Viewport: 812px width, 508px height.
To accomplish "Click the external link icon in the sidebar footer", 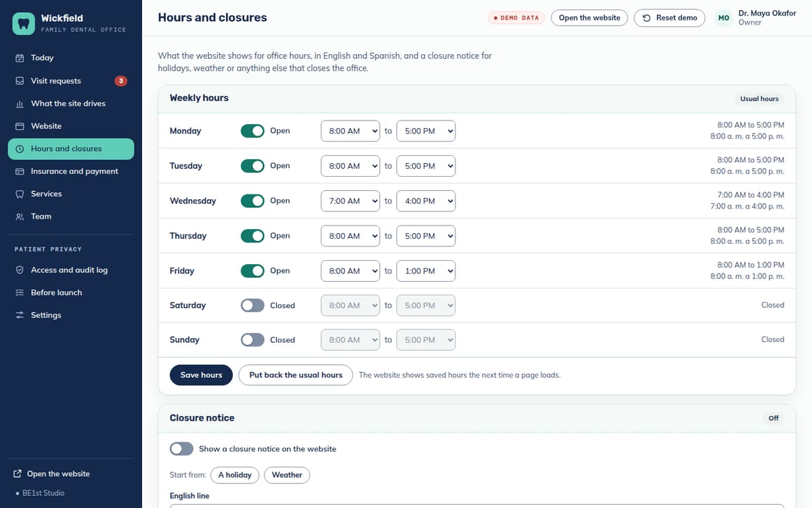I will pos(18,474).
